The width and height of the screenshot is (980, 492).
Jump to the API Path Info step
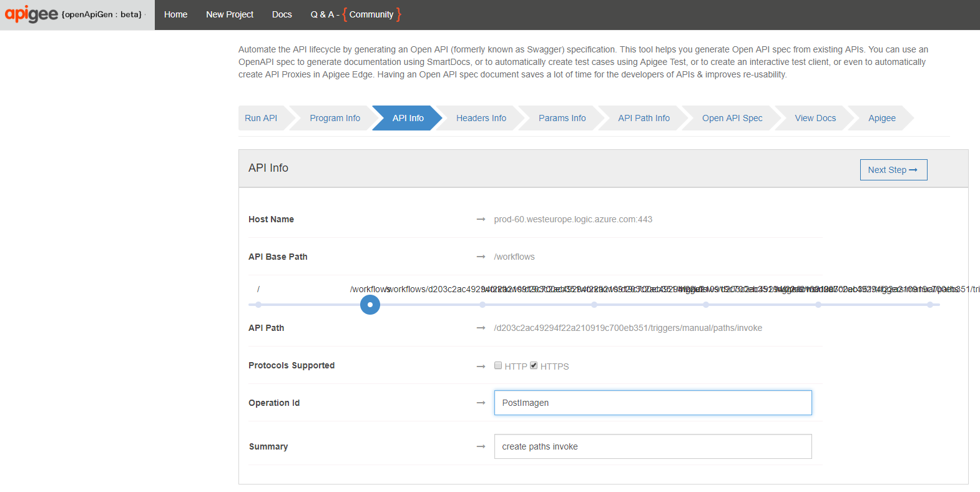coord(644,118)
